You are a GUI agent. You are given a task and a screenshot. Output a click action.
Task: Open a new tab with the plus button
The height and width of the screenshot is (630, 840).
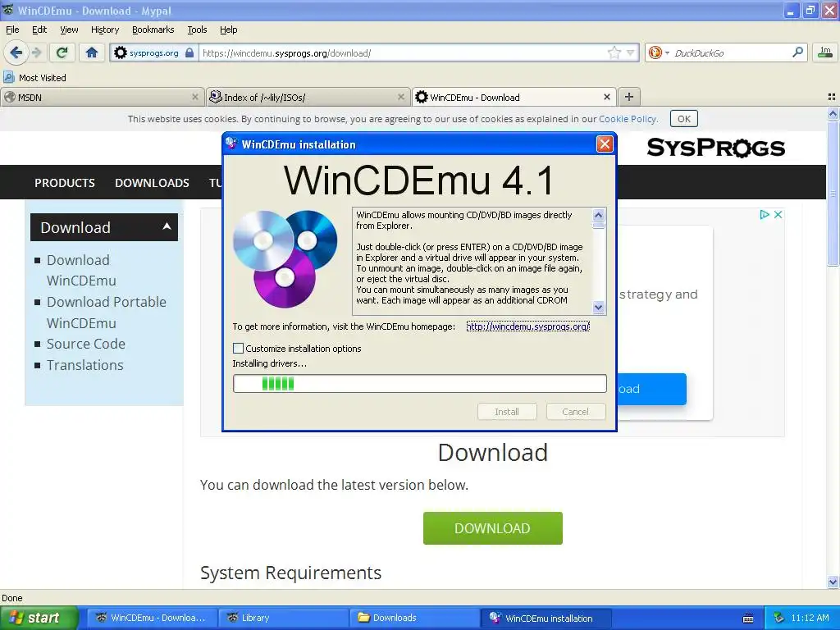pos(629,97)
